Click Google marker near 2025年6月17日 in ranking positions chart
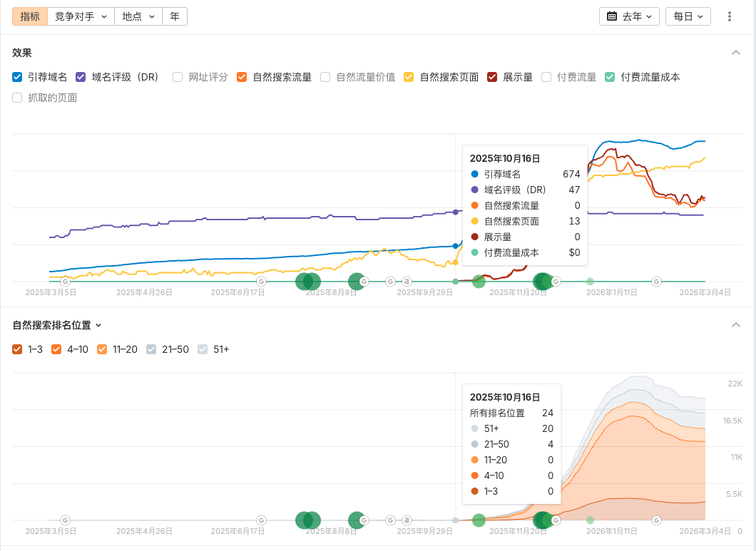Image resolution: width=756 pixels, height=551 pixels. click(x=261, y=520)
